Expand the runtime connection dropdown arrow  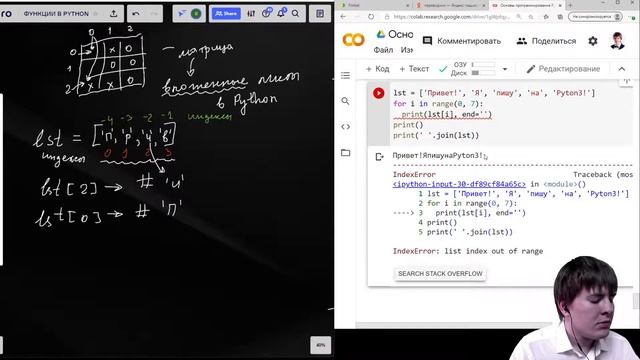tap(505, 69)
